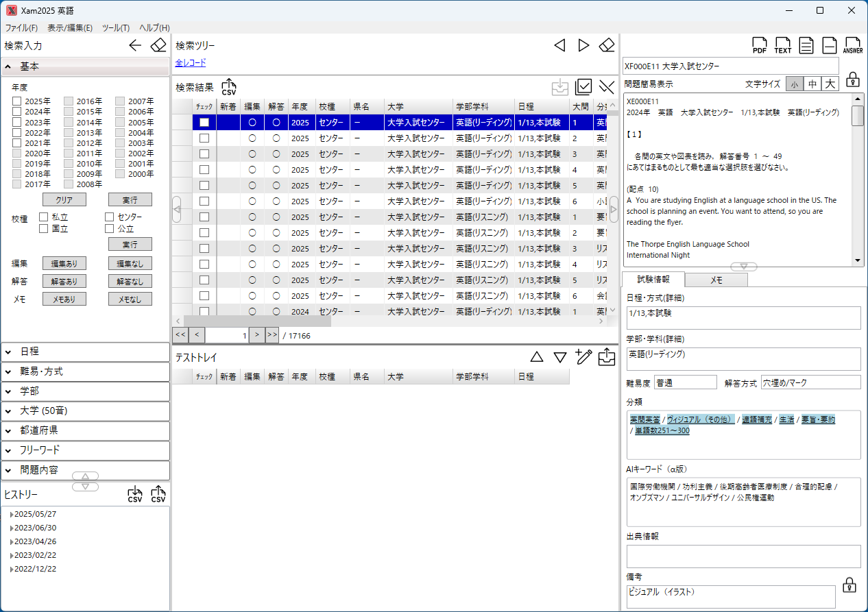The image size is (868, 612).
Task: Tick checkbox for リーディング row with 大問 2
Action: [204, 138]
